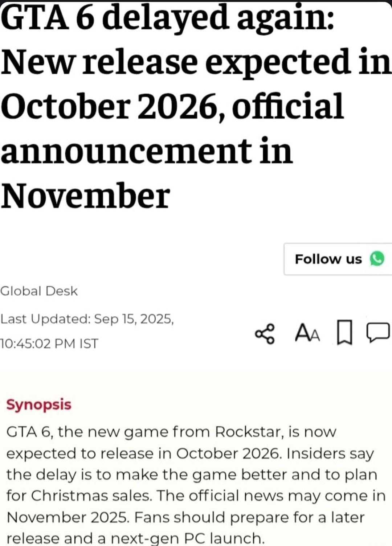392x546 pixels.
Task: Open the Global Desk author link
Action: 39,291
